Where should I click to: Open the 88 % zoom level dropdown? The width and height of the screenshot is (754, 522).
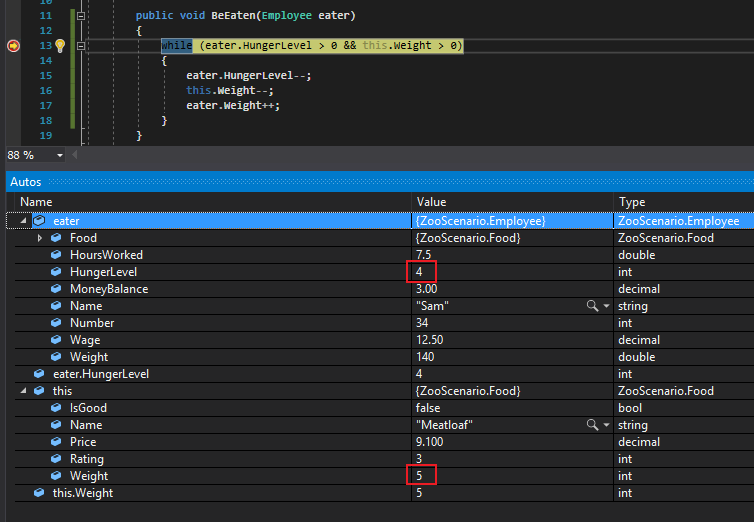click(60, 156)
